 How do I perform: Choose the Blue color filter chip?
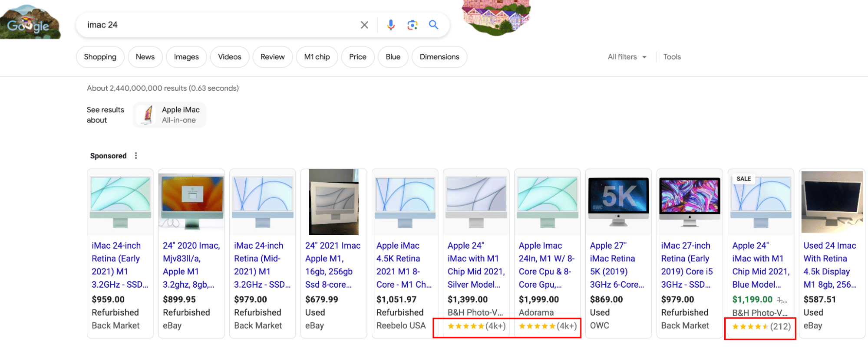pos(393,57)
